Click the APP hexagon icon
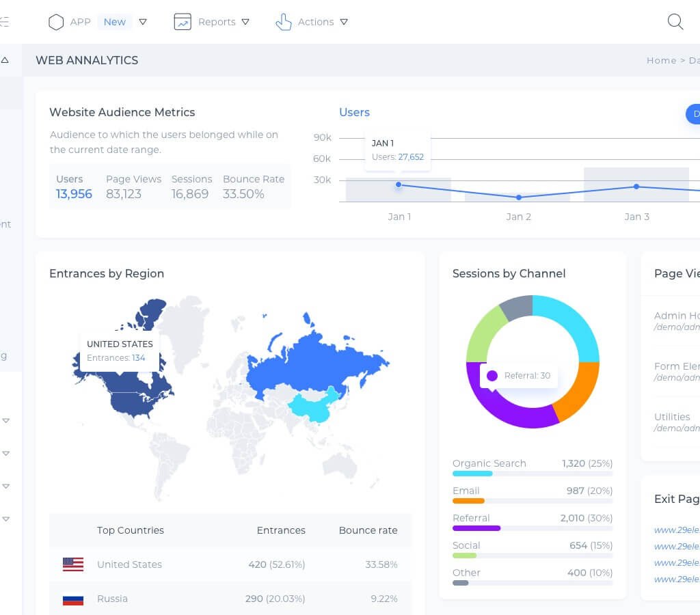The image size is (700, 615). pos(56,22)
